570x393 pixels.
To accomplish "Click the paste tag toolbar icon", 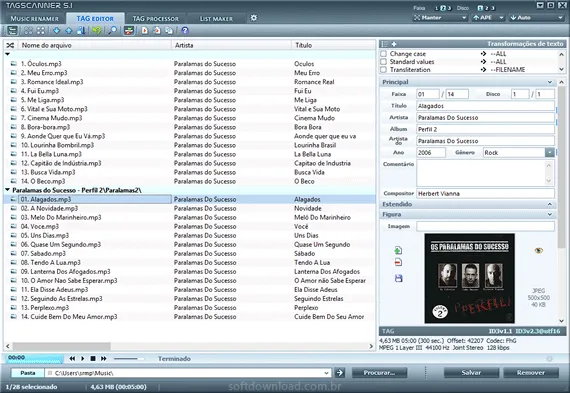I will [169, 31].
